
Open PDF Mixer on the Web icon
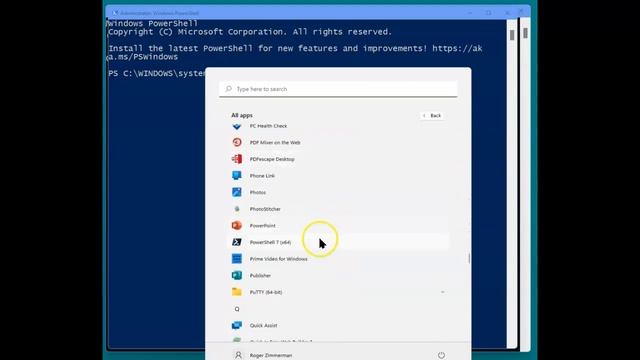point(237,142)
